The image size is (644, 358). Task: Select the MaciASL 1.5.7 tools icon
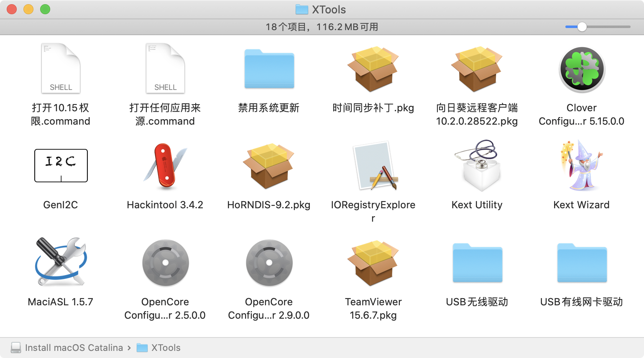61,262
